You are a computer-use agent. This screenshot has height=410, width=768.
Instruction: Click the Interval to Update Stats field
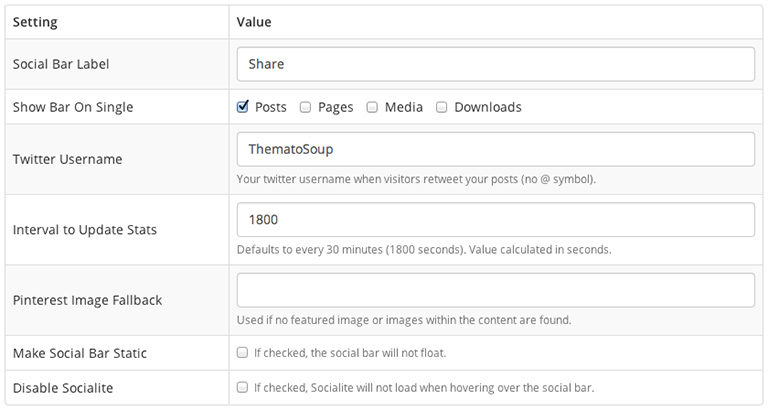pyautogui.click(x=495, y=220)
